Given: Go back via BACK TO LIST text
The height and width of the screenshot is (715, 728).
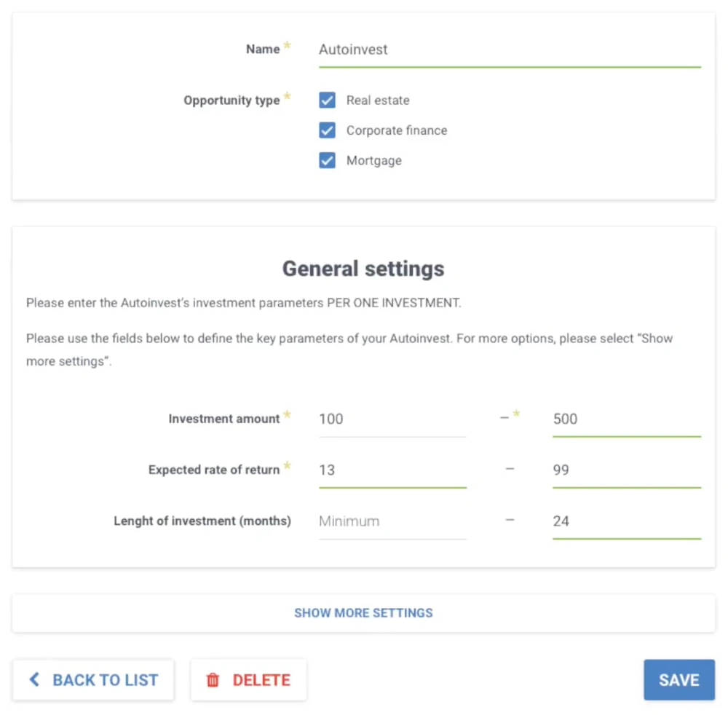Looking at the screenshot, I should [x=106, y=680].
